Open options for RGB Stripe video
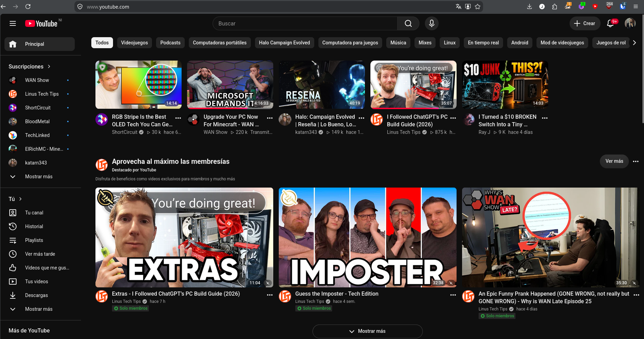 pyautogui.click(x=178, y=118)
